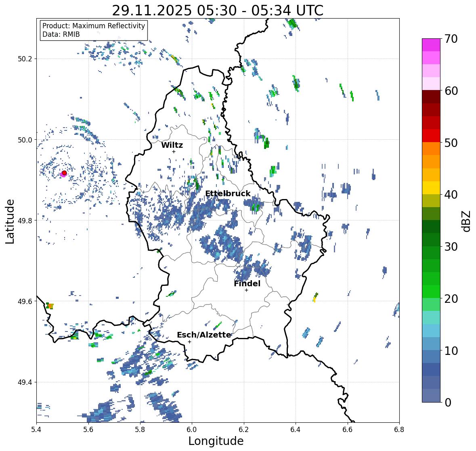Select the Findel station label
Screen dimensions: 476x451
[247, 283]
